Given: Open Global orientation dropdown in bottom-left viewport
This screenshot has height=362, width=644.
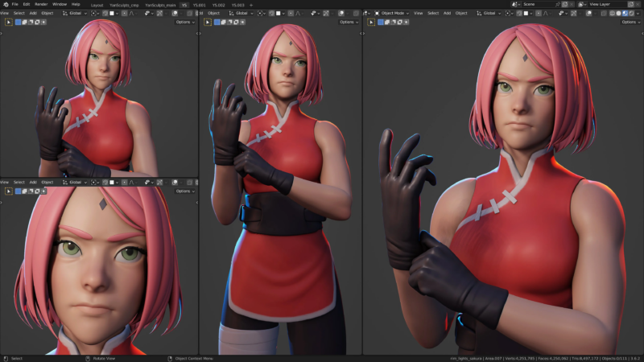Looking at the screenshot, I should click(75, 183).
